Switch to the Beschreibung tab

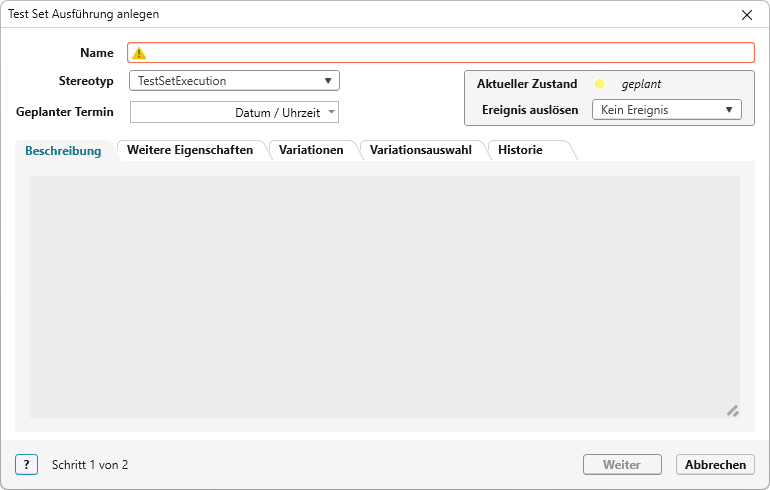coord(63,151)
